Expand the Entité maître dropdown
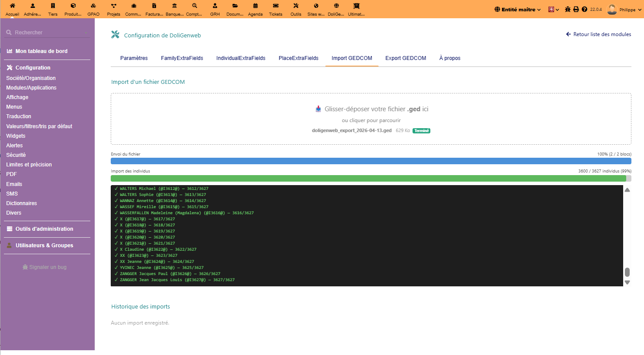The width and height of the screenshot is (644, 355). click(x=518, y=9)
